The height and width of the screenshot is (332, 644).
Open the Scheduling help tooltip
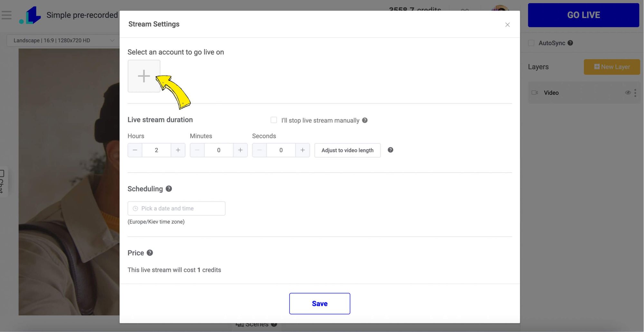(169, 188)
